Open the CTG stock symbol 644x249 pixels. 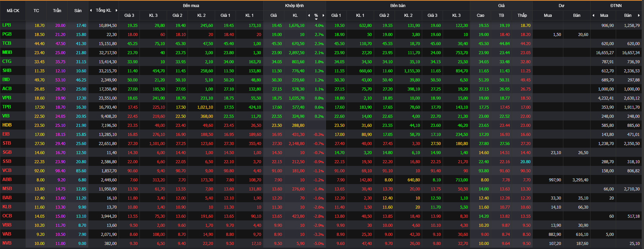(x=7, y=62)
